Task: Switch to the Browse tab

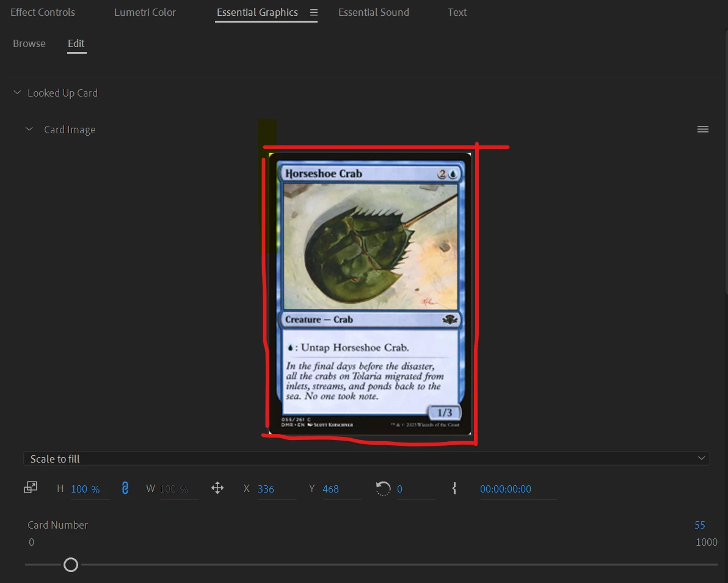Action: pyautogui.click(x=29, y=43)
